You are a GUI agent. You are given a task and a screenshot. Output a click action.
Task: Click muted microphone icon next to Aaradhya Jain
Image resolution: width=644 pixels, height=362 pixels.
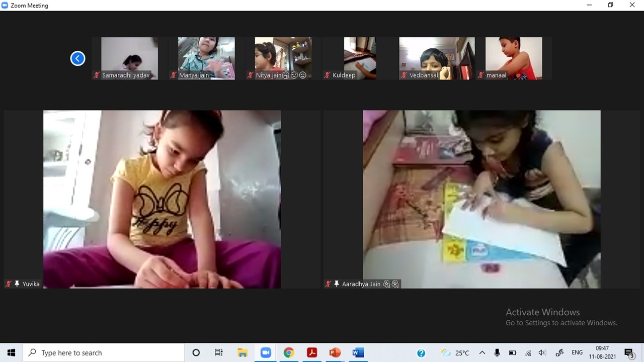click(328, 284)
